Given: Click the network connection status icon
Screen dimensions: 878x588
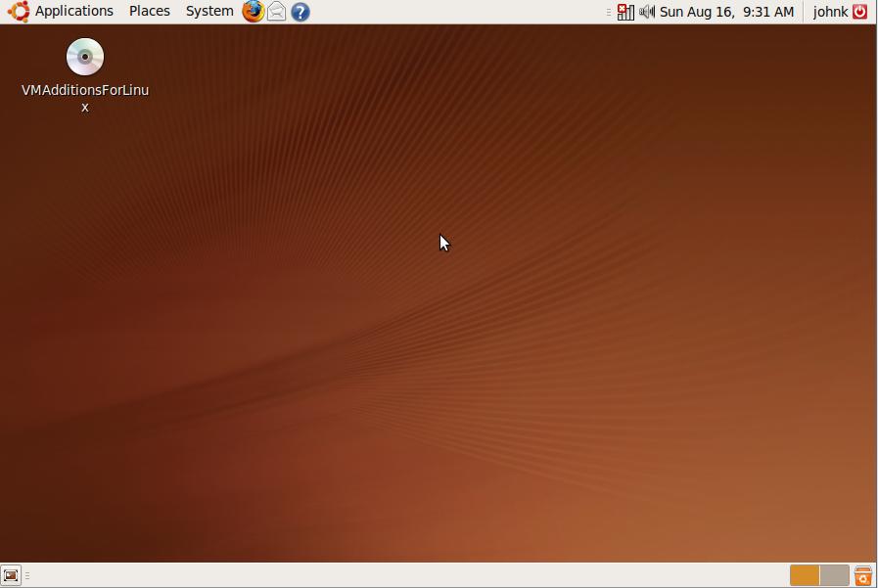Looking at the screenshot, I should tap(624, 12).
